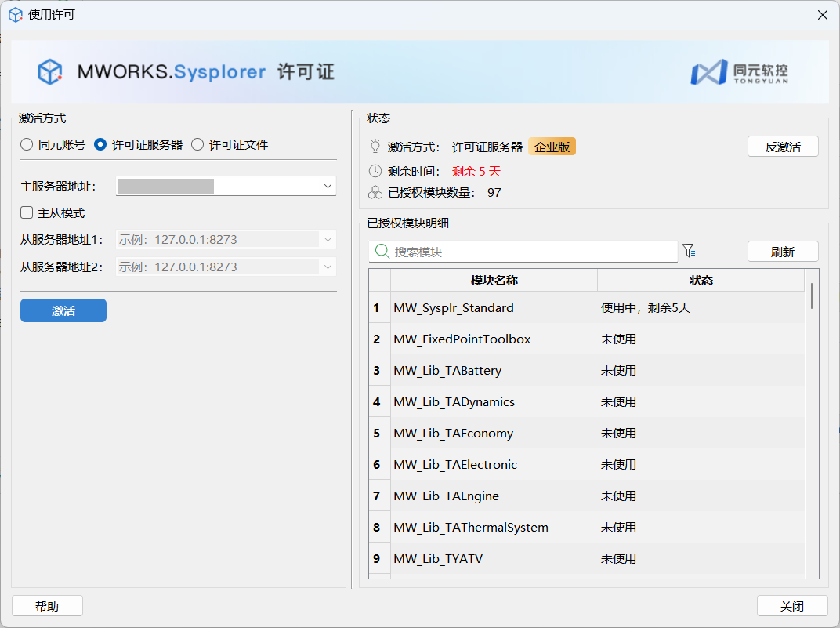Click the 反激活 button

pyautogui.click(x=782, y=147)
